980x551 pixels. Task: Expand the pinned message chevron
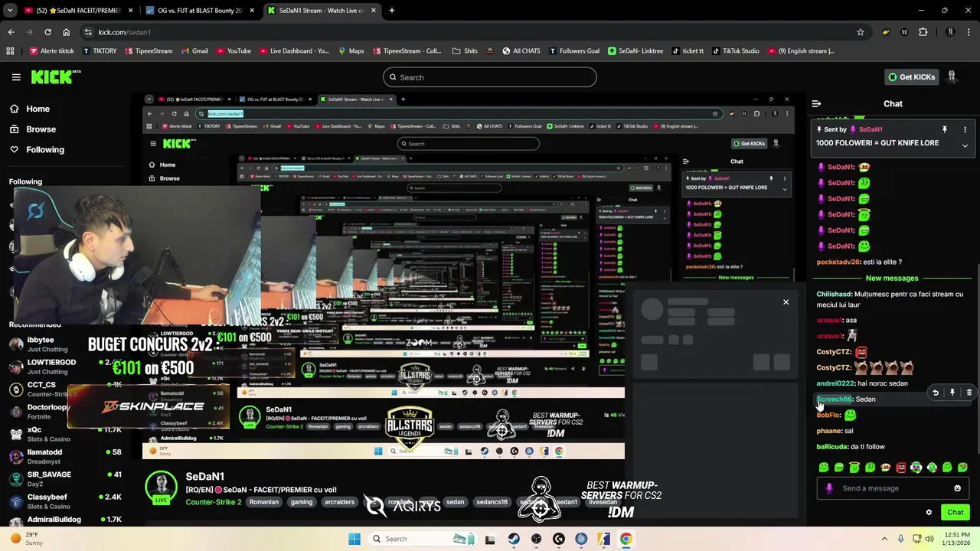point(965,145)
